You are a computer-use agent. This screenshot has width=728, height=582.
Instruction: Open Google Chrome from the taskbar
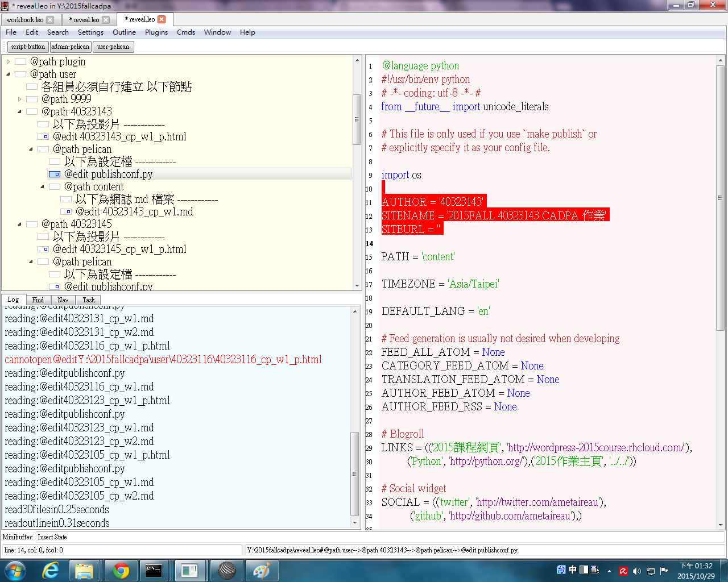tap(121, 570)
